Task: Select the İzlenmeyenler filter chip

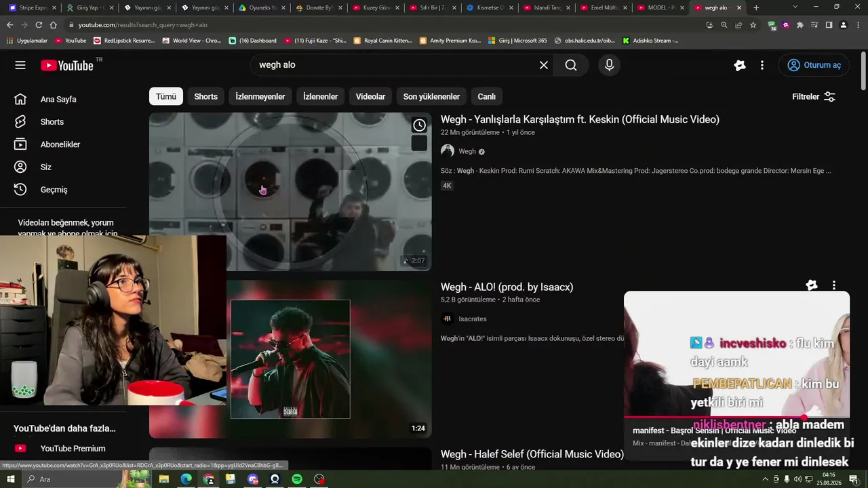Action: 260,96
